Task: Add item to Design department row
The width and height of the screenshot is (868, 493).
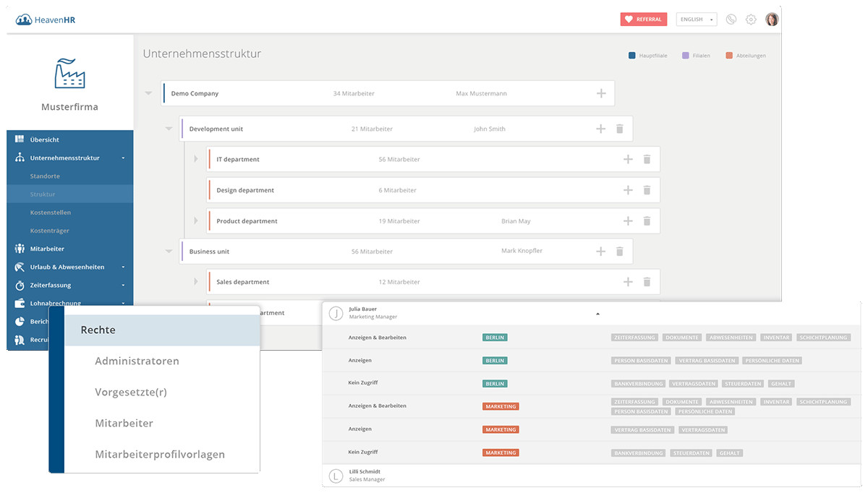Action: [628, 190]
